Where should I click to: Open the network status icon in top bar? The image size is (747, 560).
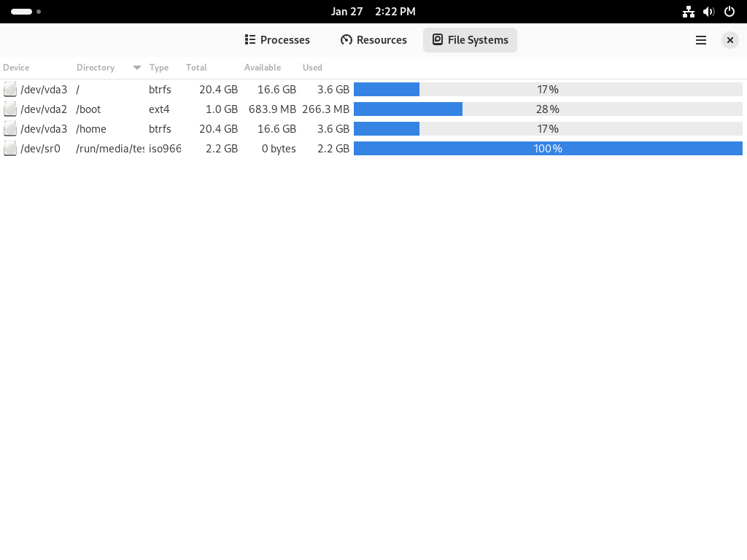(689, 12)
